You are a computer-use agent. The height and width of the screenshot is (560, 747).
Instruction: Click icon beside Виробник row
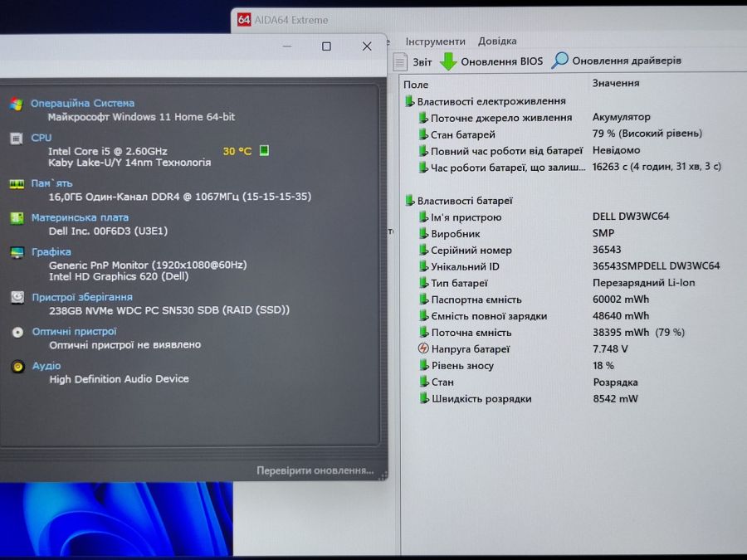423,233
